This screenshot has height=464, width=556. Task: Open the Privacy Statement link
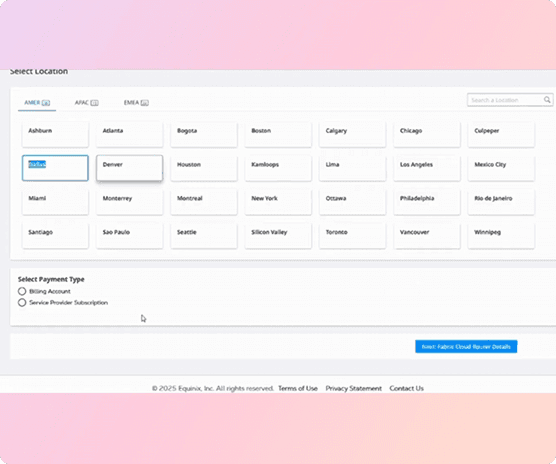[354, 388]
